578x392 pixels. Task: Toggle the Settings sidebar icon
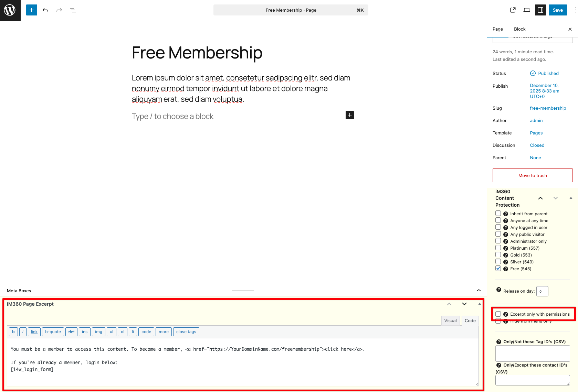tap(540, 10)
